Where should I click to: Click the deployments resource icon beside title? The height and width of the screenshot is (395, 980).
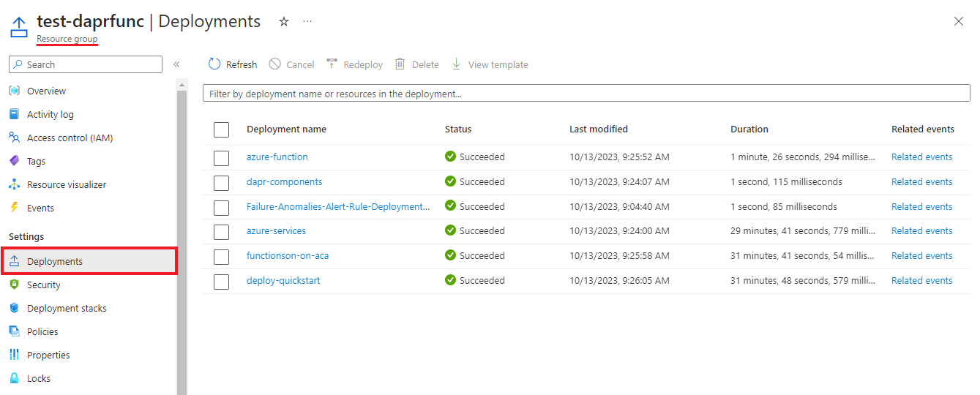pos(18,26)
